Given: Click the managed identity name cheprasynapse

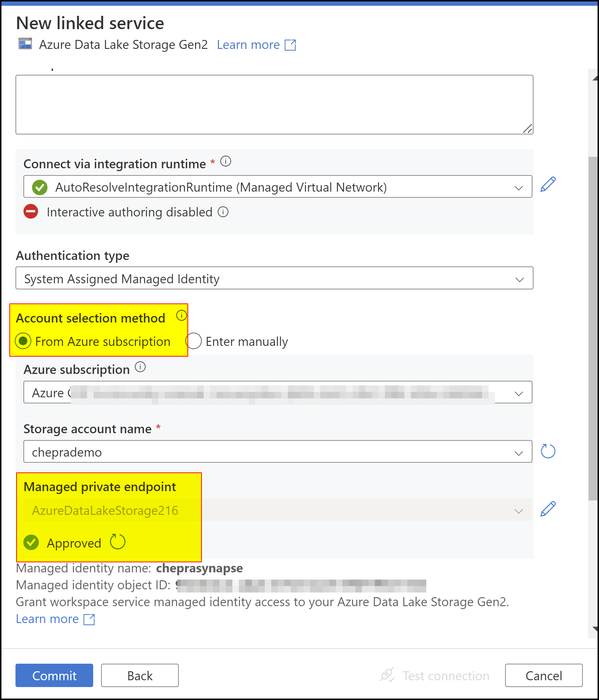Looking at the screenshot, I should 199,568.
